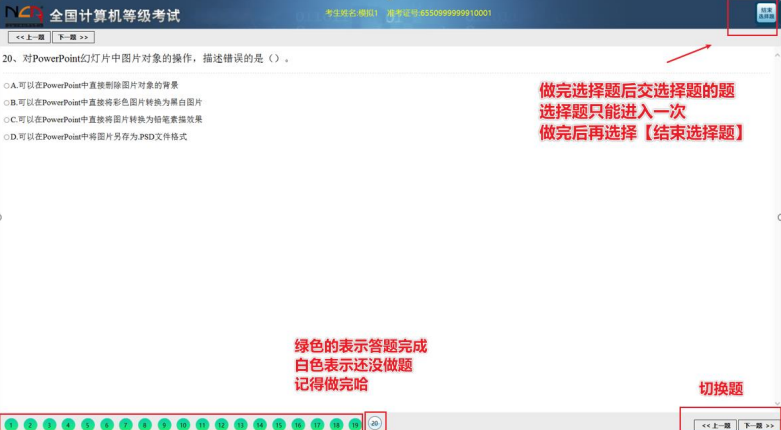Screen dimensions: 781x430
Task: Go to question 1 indicator
Action: tap(11, 425)
